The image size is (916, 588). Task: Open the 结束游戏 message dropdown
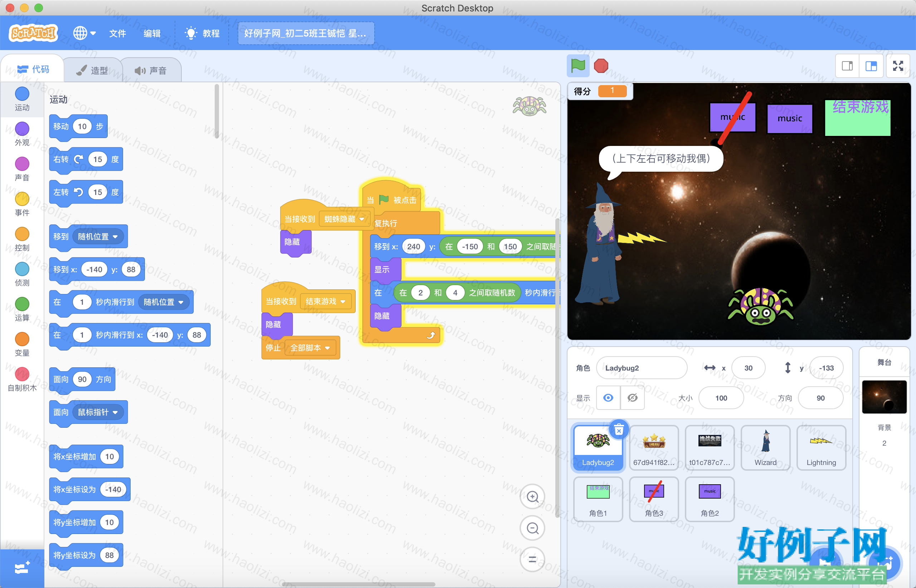tap(326, 301)
